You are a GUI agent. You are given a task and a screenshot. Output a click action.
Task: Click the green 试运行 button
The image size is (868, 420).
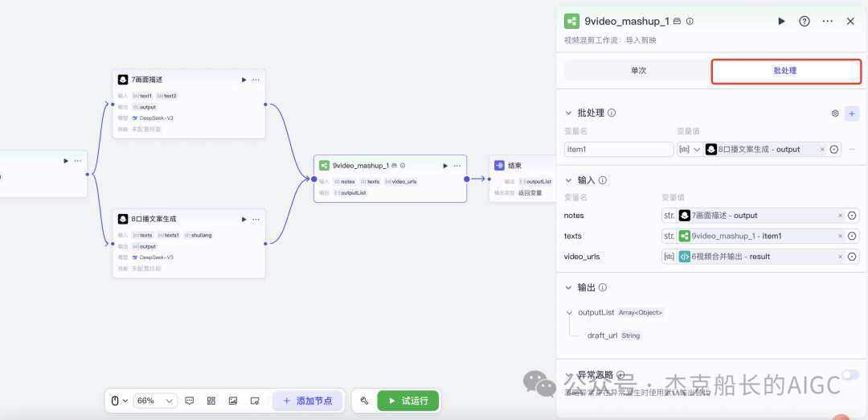(408, 401)
